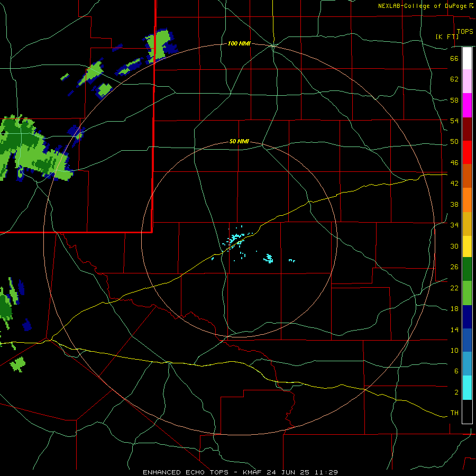Click the legend value '26'

[x=454, y=267]
